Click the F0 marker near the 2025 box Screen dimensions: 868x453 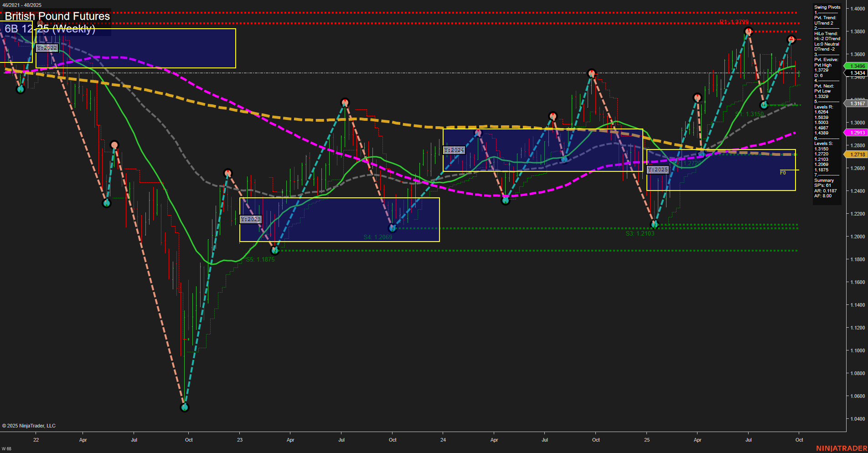coord(783,173)
